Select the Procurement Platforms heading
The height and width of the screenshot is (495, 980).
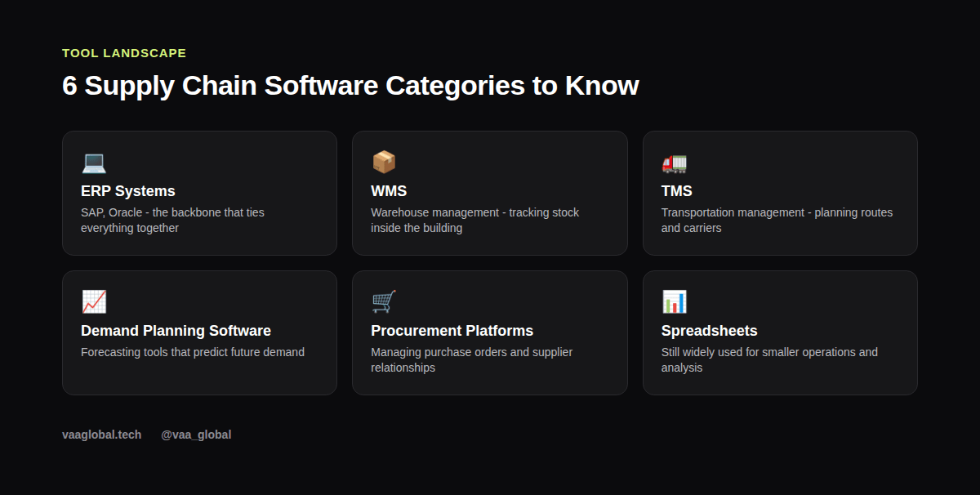[x=452, y=331]
